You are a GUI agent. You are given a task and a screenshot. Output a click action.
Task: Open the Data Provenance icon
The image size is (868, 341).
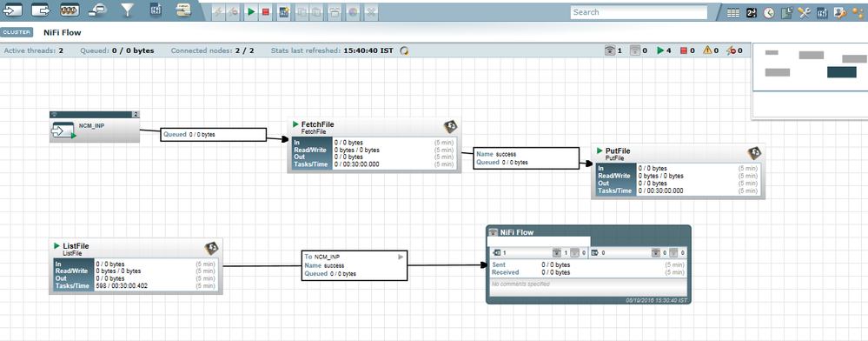click(x=787, y=13)
